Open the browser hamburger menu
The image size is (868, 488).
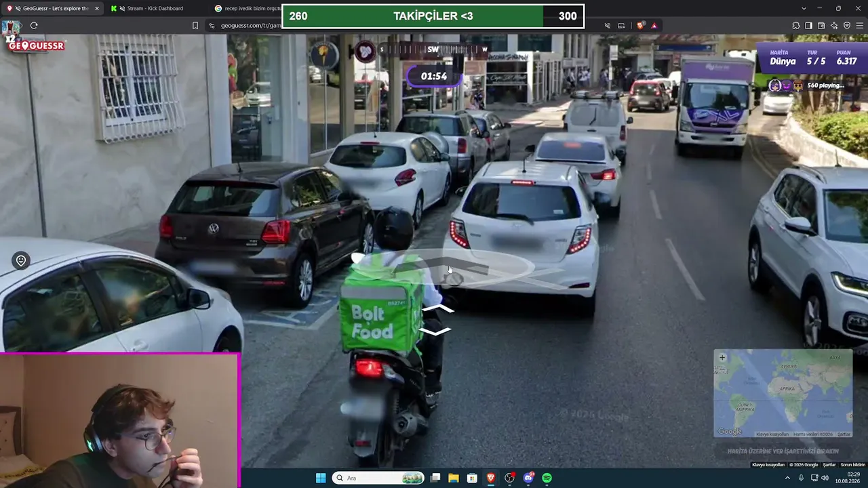click(x=860, y=26)
